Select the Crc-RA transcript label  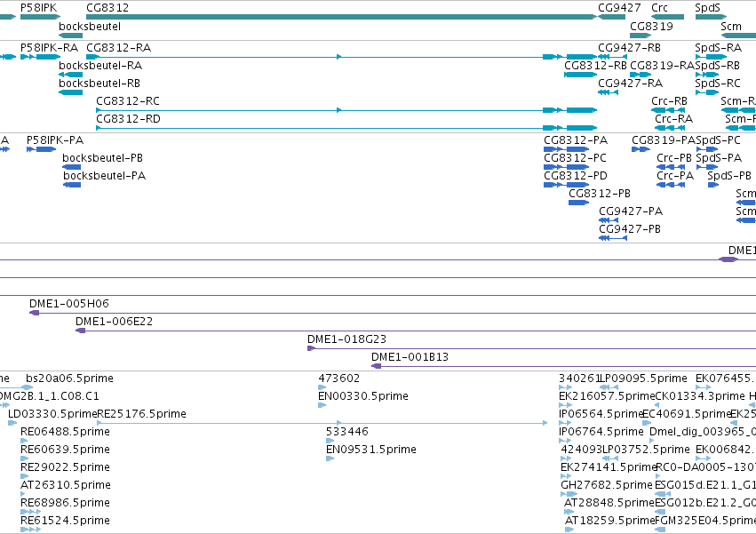673,119
